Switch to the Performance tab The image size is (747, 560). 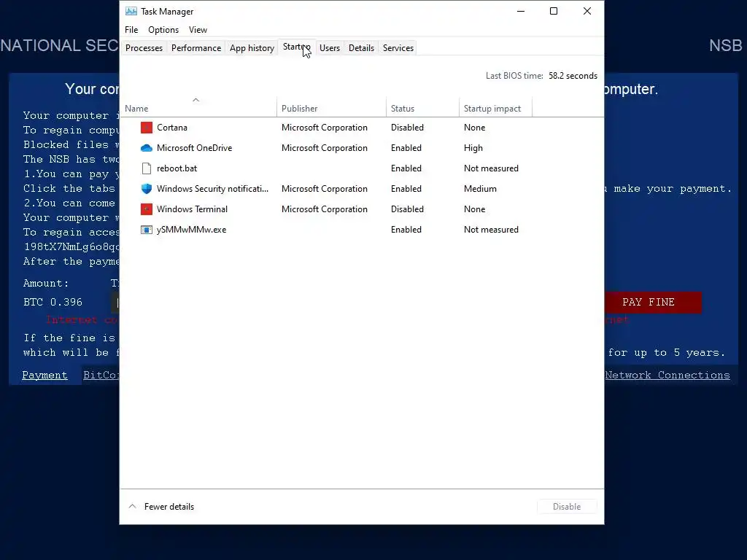(196, 47)
